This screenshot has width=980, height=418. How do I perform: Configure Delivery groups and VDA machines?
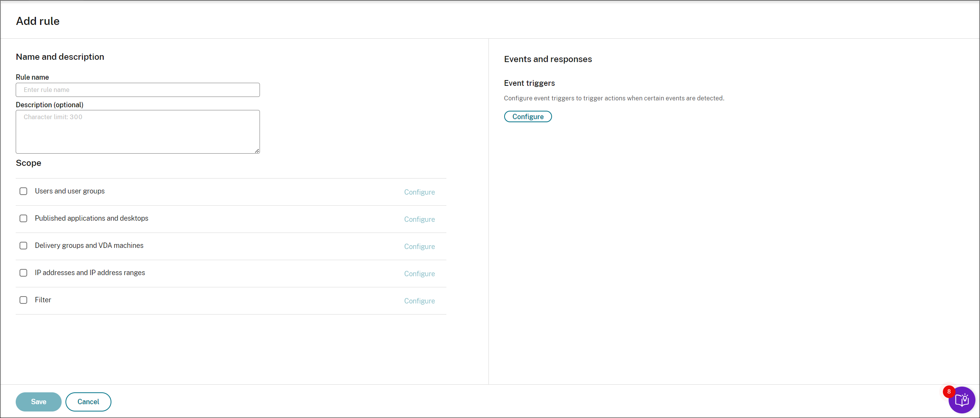pos(420,247)
